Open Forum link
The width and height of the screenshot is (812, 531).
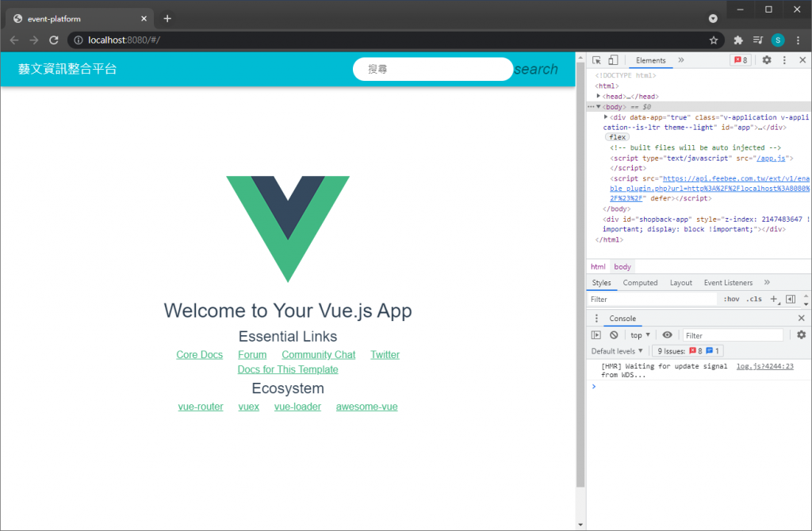252,354
